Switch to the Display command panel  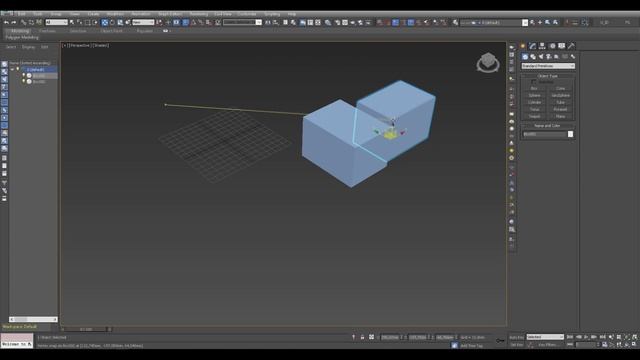coord(562,46)
